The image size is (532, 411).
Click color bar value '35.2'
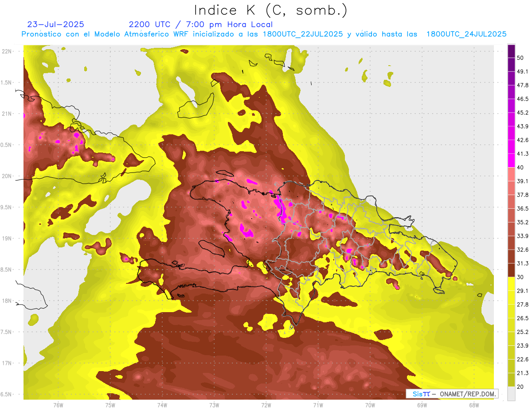[522, 222]
